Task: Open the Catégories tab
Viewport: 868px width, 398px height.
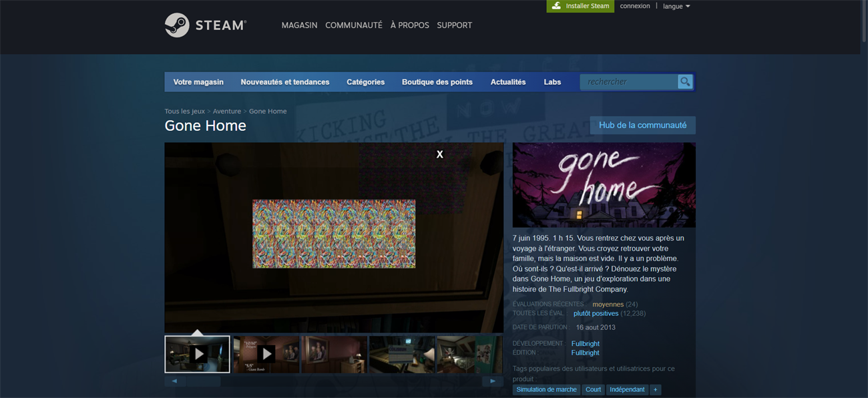Action: tap(366, 82)
